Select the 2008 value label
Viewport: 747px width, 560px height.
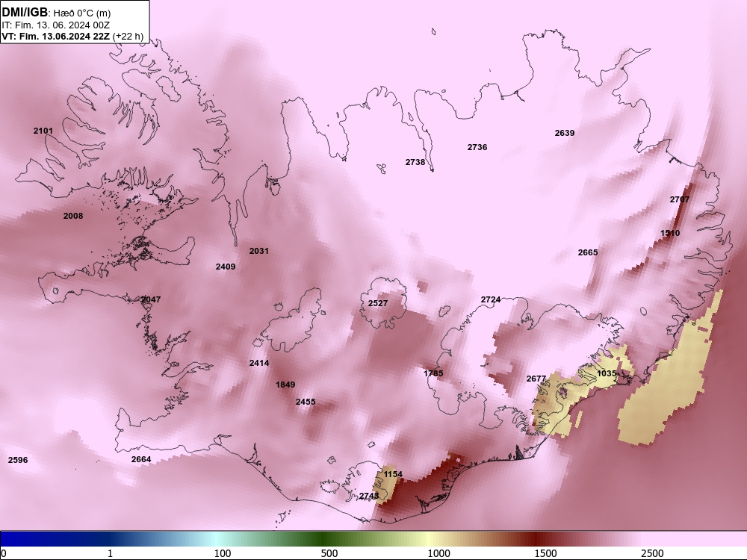click(x=73, y=216)
